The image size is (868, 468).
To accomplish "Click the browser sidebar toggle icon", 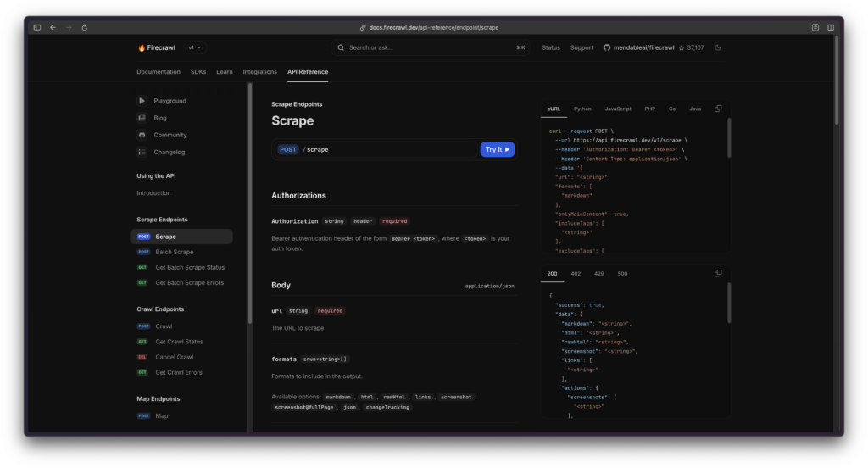I will point(37,27).
